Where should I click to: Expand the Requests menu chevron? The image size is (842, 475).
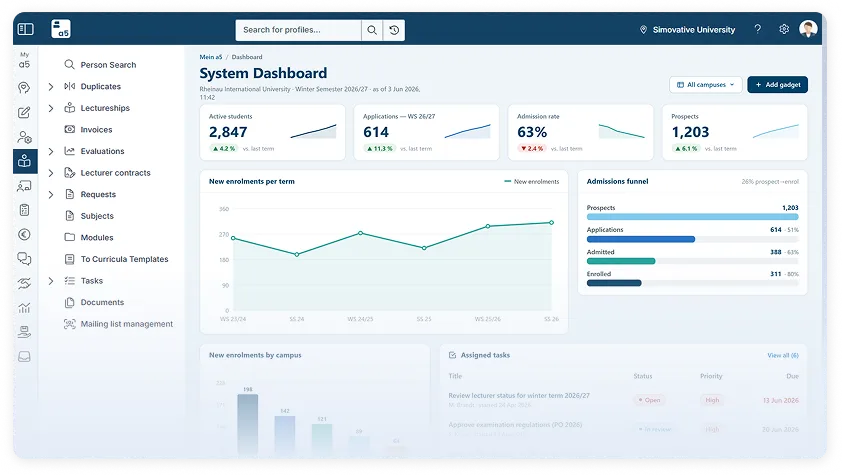point(51,194)
